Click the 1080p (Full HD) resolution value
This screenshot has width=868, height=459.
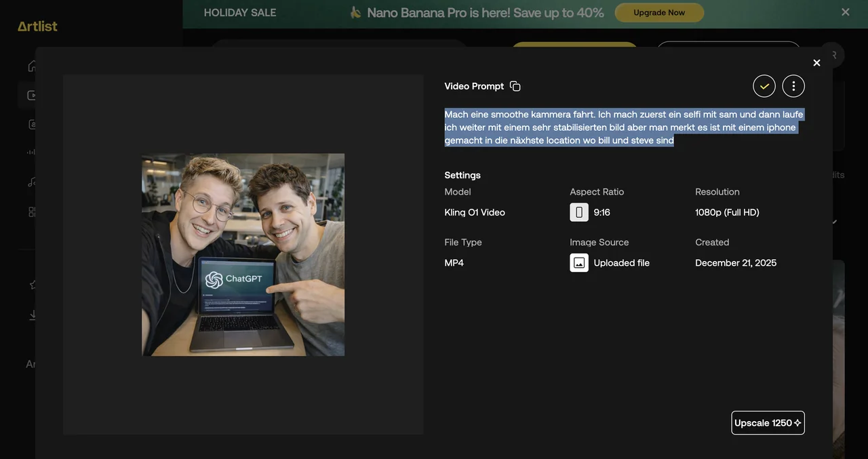727,212
